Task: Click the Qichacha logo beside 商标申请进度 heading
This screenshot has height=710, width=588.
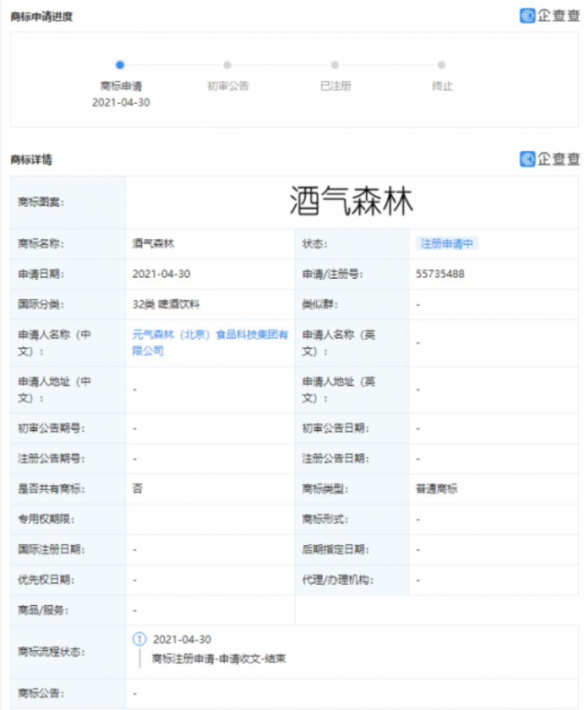Action: 550,16
